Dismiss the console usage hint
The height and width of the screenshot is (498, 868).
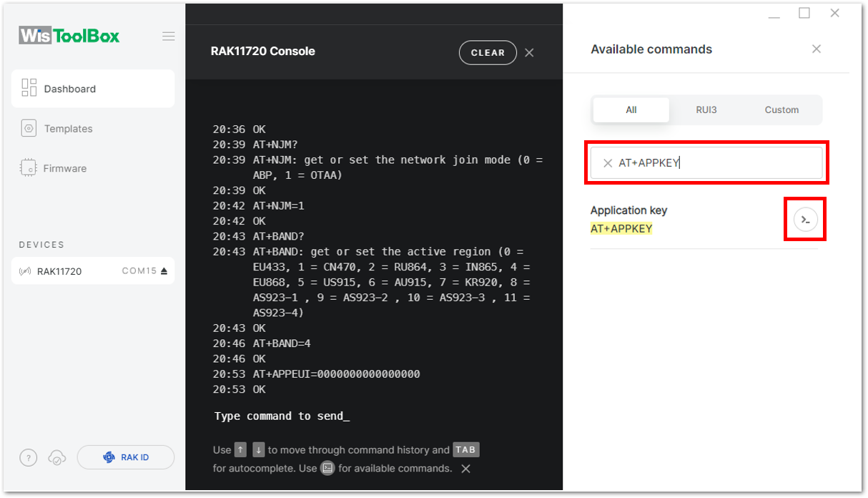(x=465, y=469)
